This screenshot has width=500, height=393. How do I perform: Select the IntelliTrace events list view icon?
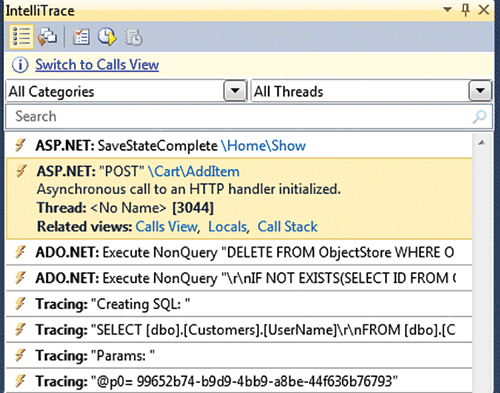point(21,37)
